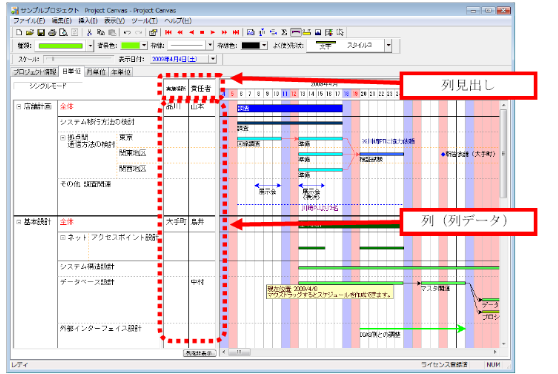The height and width of the screenshot is (374, 558).
Task: Collapse the 店舗計画 tree node
Action: [x=19, y=106]
